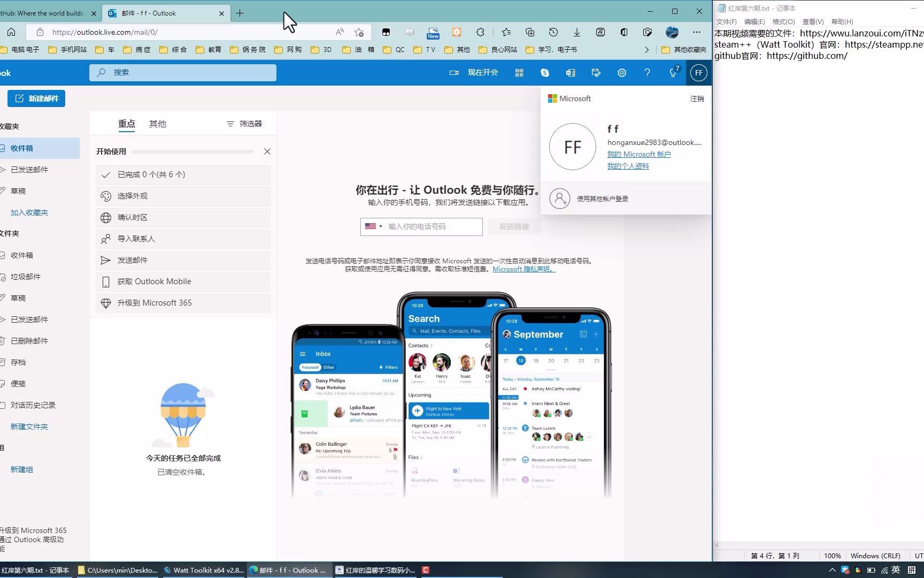Open 垃圾邮件 junk folder
The image size is (924, 578).
point(40,277)
